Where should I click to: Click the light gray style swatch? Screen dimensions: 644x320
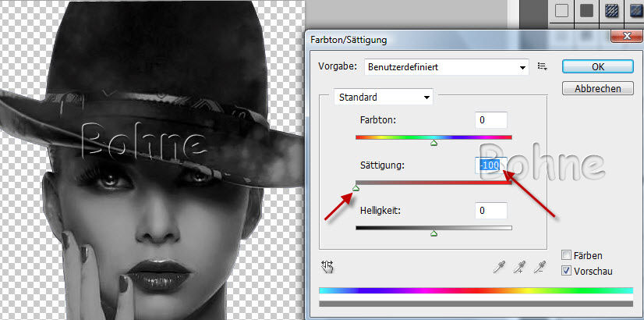pos(562,10)
